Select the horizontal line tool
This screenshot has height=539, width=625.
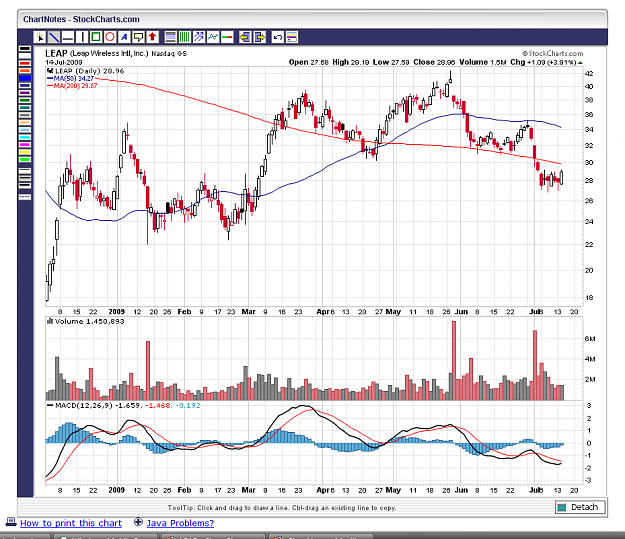pos(68,37)
